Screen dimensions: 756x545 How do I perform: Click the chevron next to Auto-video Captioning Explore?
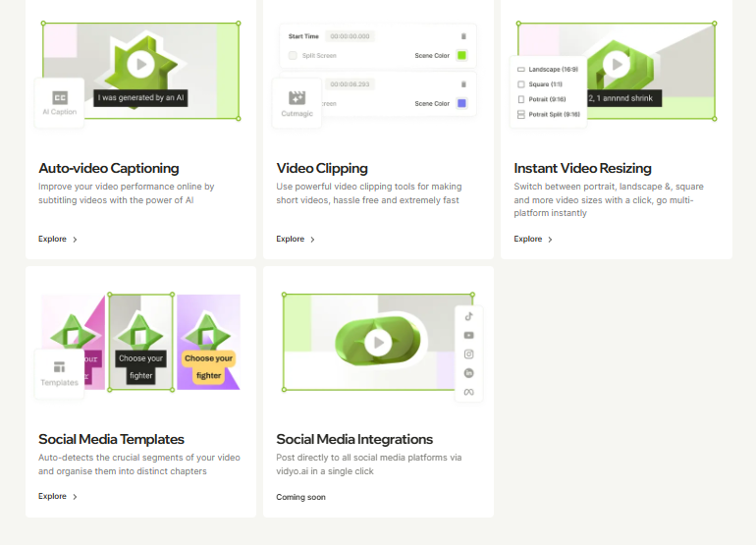pyautogui.click(x=75, y=239)
